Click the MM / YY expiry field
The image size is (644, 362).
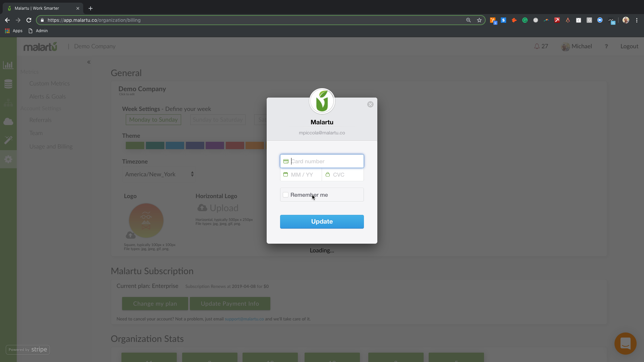(301, 175)
